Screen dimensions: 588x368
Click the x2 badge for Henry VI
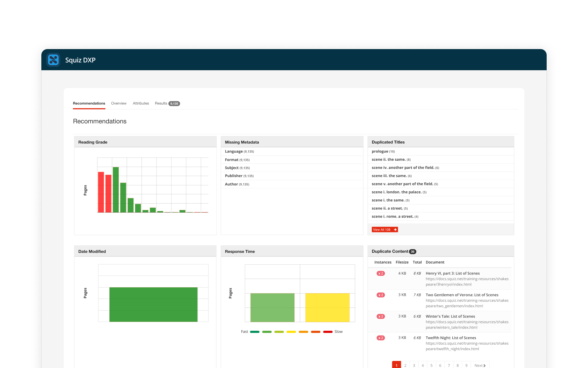click(381, 273)
